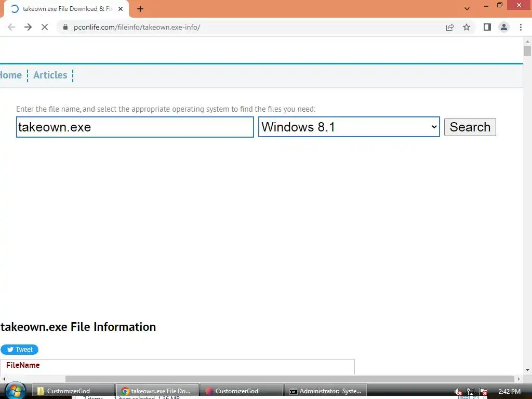
Task: Open the Home page link
Action: [x=10, y=75]
